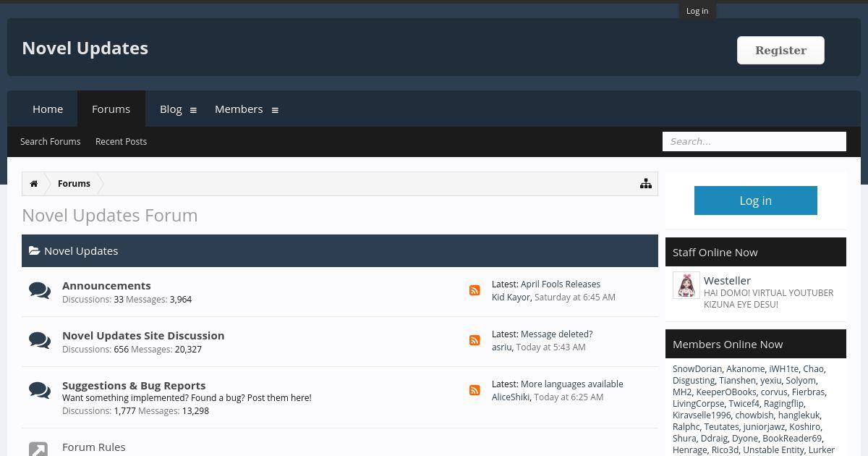Open member iWH1te's profile
The height and width of the screenshot is (456, 868).
[784, 368]
